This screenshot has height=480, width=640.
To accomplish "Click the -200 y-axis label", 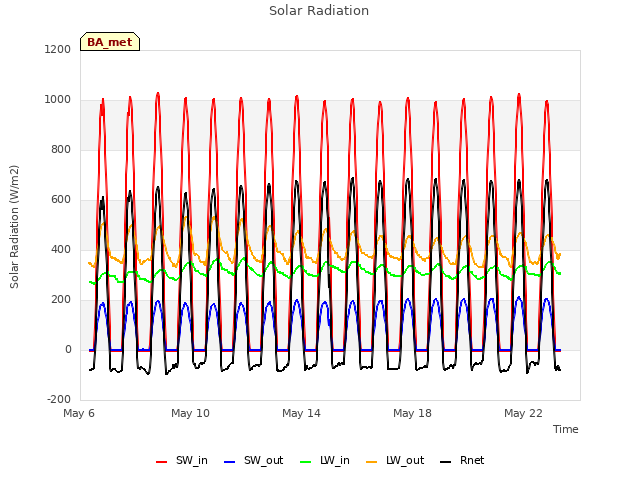I will [59, 399].
